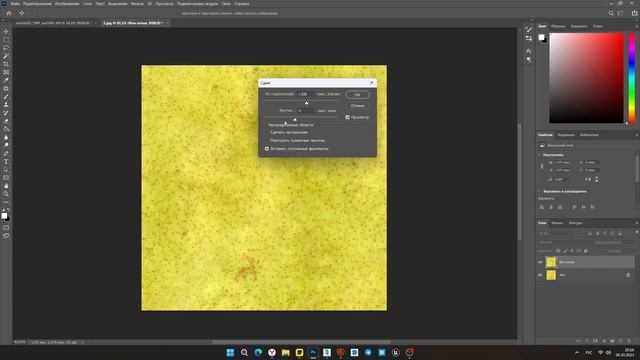640x360 pixels.
Task: Select Повторить граничные пикселы radio option
Action: (x=267, y=140)
